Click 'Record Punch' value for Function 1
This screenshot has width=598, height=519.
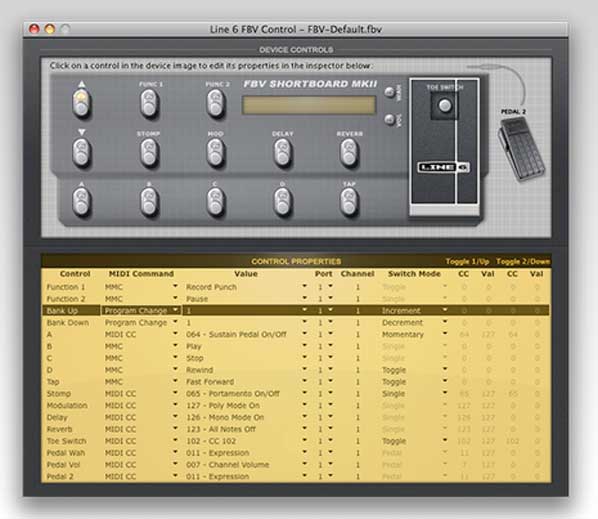(211, 287)
